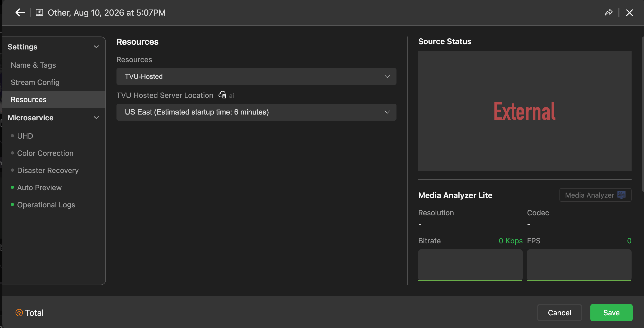Click the '0 Kbps' bitrate value
The width and height of the screenshot is (644, 328).
[510, 241]
